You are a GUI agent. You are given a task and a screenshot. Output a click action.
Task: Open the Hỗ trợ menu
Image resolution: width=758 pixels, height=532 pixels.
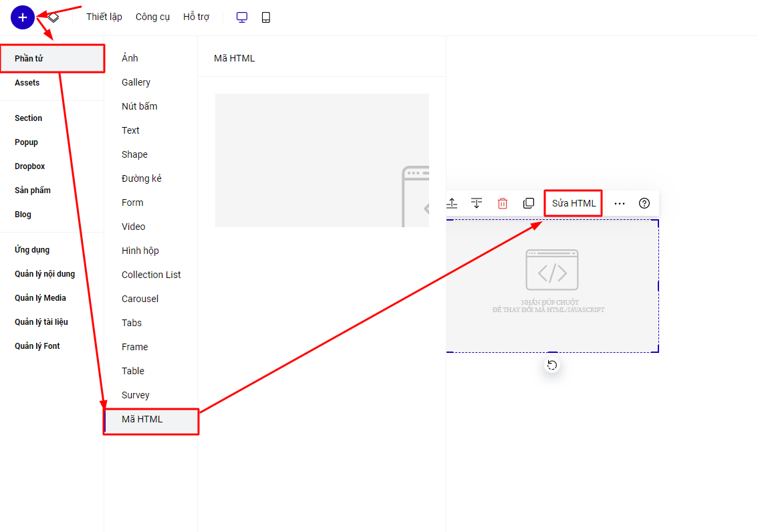(x=197, y=17)
